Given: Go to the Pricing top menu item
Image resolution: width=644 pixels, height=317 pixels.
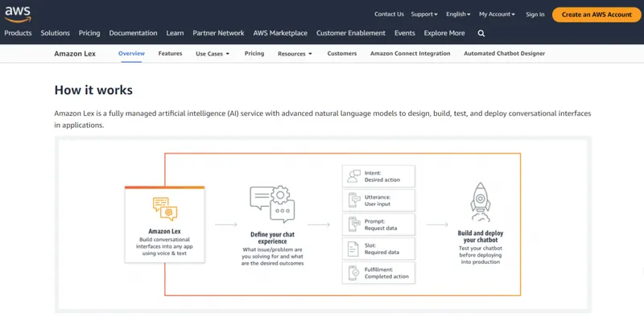Looking at the screenshot, I should point(89,33).
